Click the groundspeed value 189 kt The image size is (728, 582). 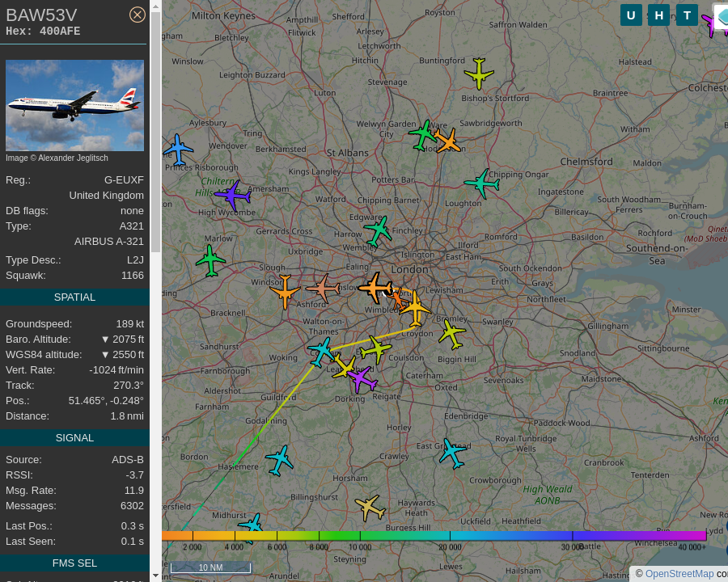tap(130, 324)
